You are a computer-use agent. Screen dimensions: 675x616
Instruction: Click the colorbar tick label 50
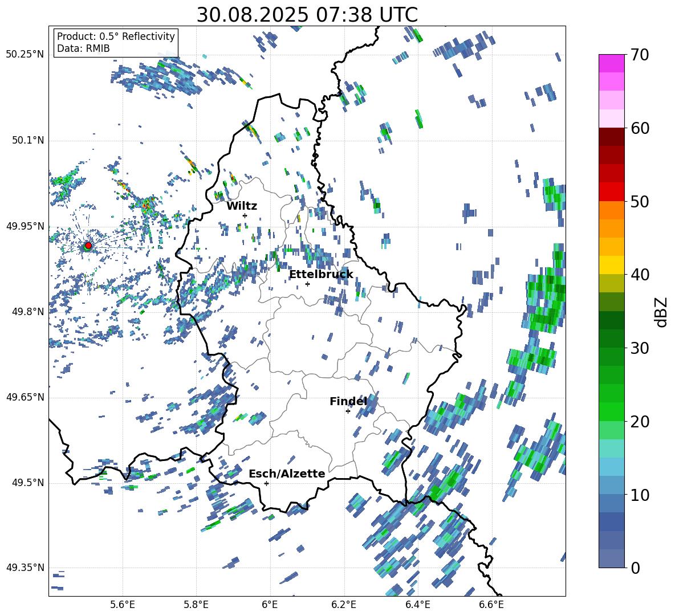click(640, 201)
